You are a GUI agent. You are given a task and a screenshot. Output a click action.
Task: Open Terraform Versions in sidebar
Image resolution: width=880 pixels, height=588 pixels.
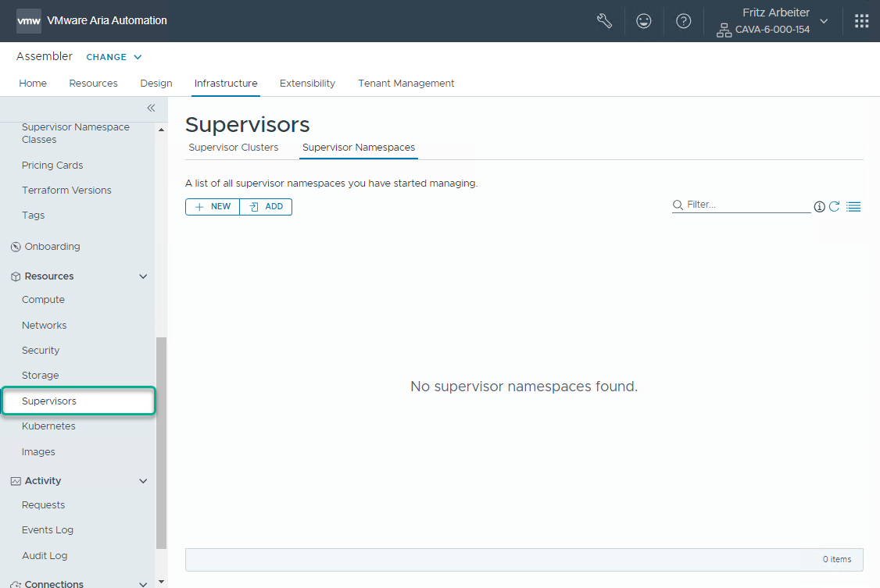tap(66, 191)
